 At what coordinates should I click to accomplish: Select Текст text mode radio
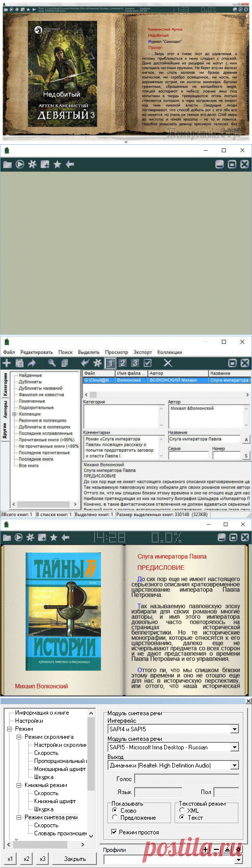click(182, 818)
